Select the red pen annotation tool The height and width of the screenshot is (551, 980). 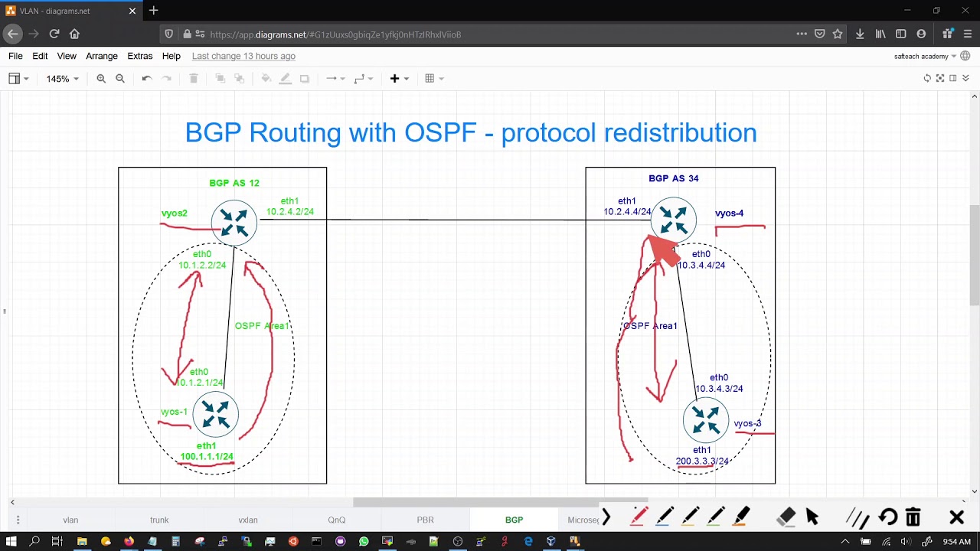tap(639, 518)
